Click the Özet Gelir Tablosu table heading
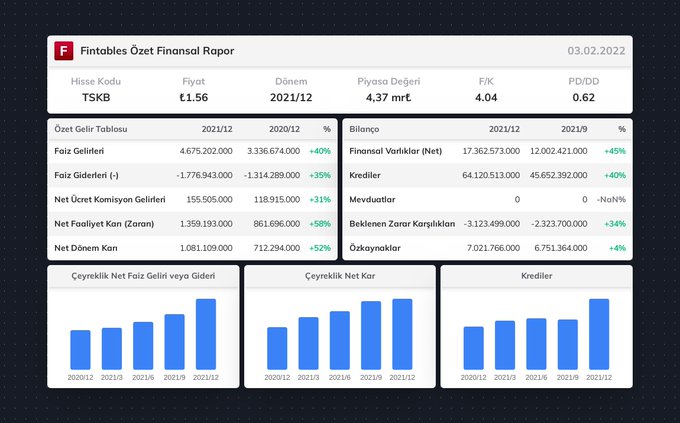 point(91,129)
